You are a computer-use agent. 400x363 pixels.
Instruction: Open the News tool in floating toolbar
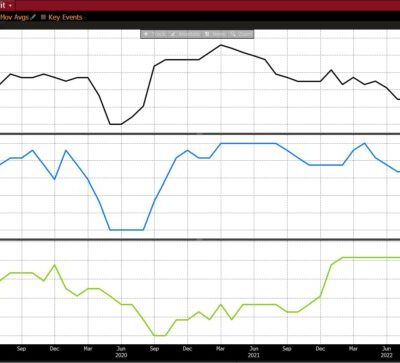click(x=215, y=34)
